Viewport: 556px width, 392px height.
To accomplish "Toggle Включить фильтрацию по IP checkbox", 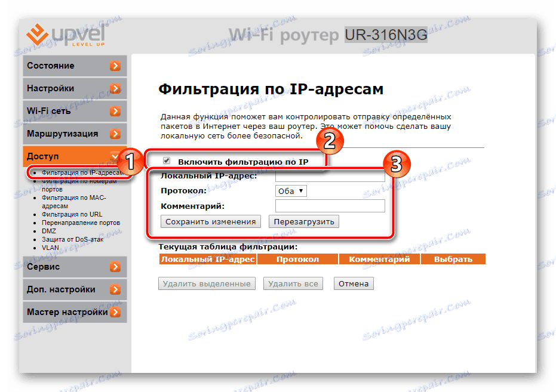I will [166, 160].
